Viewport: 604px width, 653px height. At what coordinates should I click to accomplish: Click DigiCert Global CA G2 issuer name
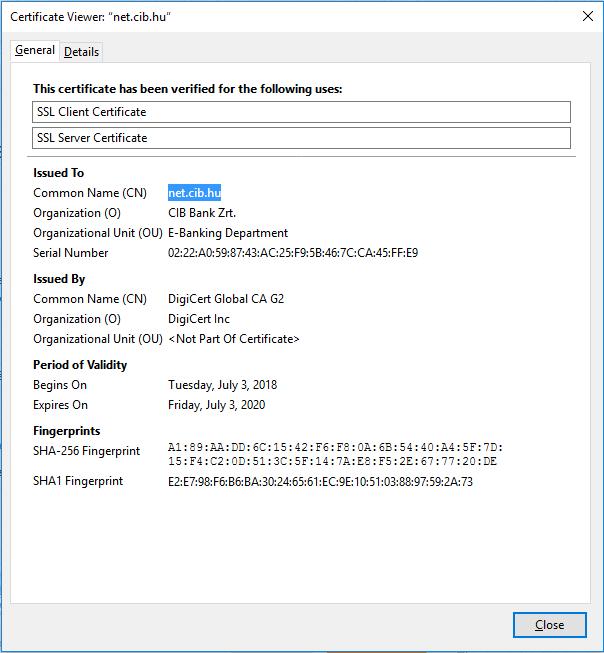click(226, 299)
